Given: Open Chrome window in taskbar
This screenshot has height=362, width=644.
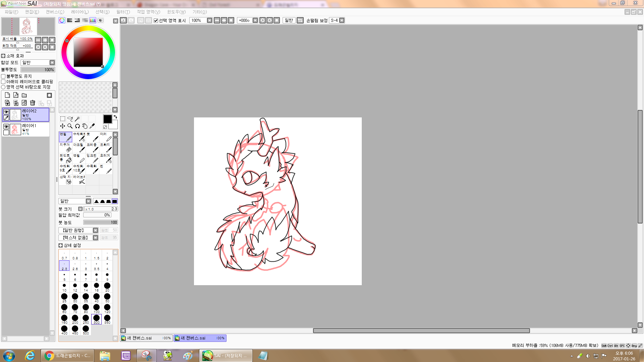Looking at the screenshot, I should point(67,356).
